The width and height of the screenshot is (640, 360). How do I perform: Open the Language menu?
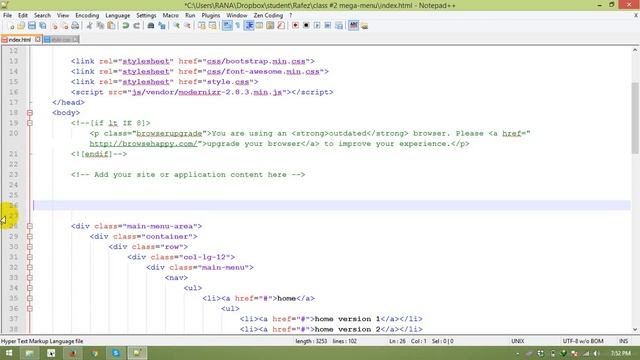pos(118,15)
